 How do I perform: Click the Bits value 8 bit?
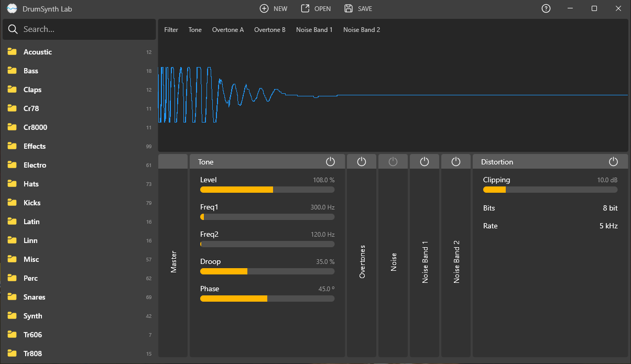pyautogui.click(x=610, y=208)
